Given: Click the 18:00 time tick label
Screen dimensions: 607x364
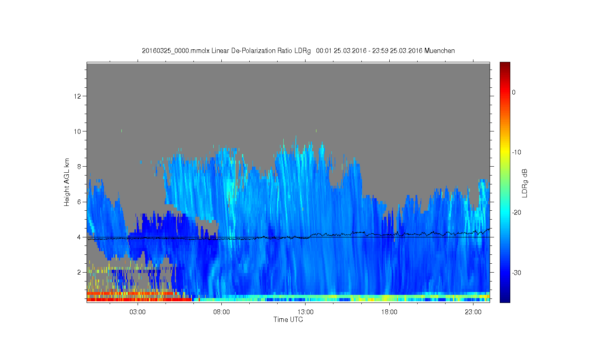Looking at the screenshot, I should [389, 312].
